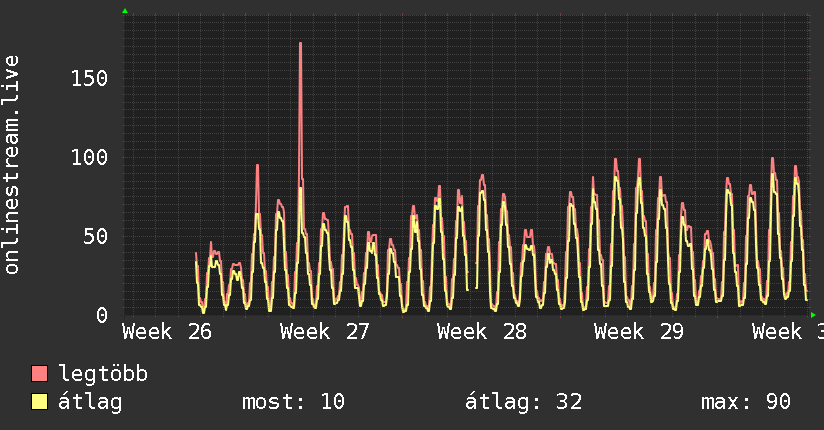The height and width of the screenshot is (430, 824).
Task: Select the Week 29 axis label
Action: (638, 332)
